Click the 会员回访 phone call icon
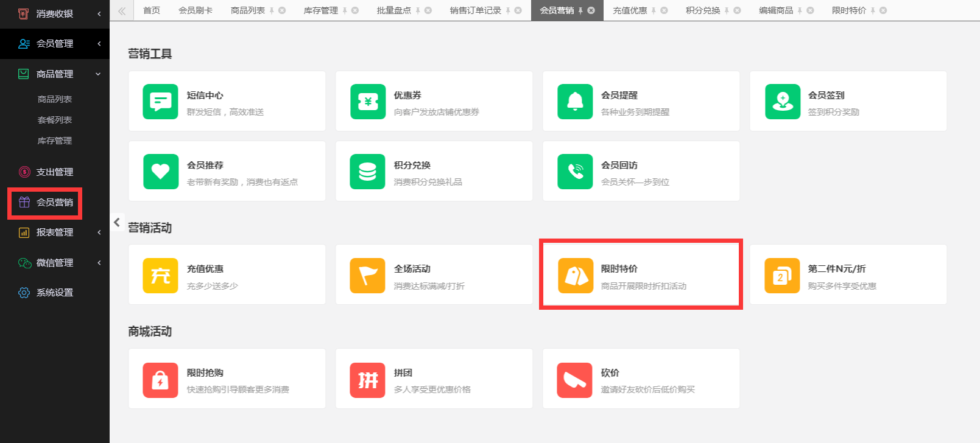The image size is (980, 443). pyautogui.click(x=575, y=172)
